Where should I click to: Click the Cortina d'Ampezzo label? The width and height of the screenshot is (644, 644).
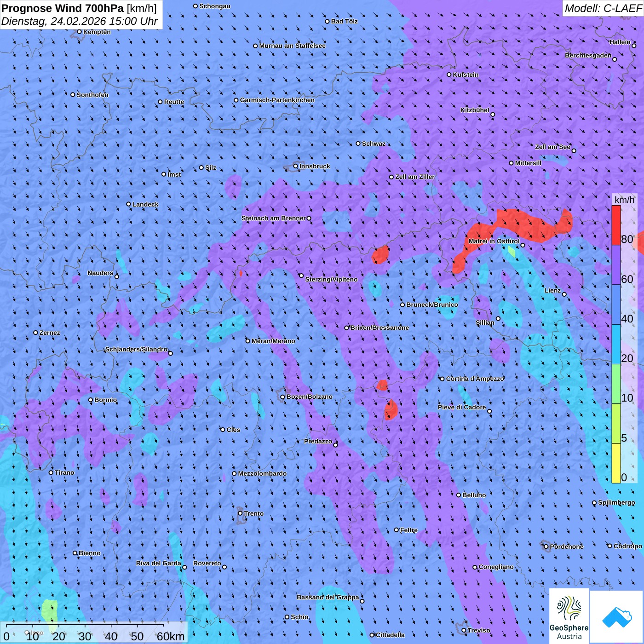point(475,379)
